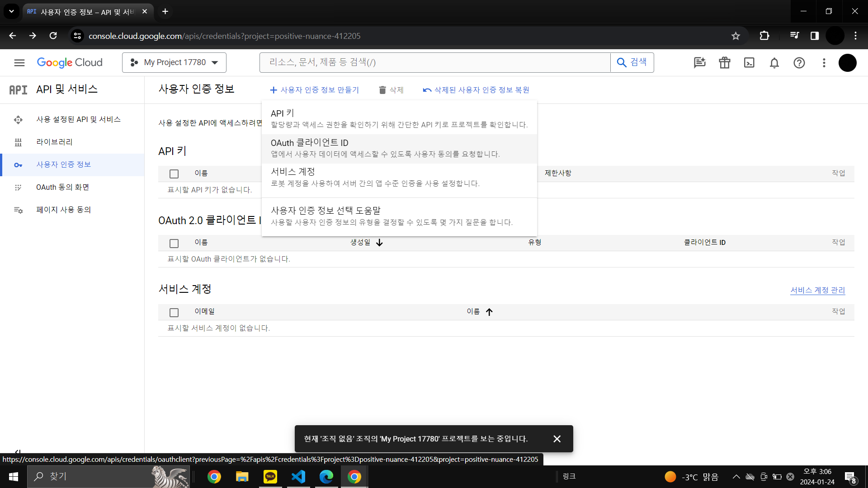Open the 서비스 계정 관리 link
The width and height of the screenshot is (868, 488).
[817, 290]
